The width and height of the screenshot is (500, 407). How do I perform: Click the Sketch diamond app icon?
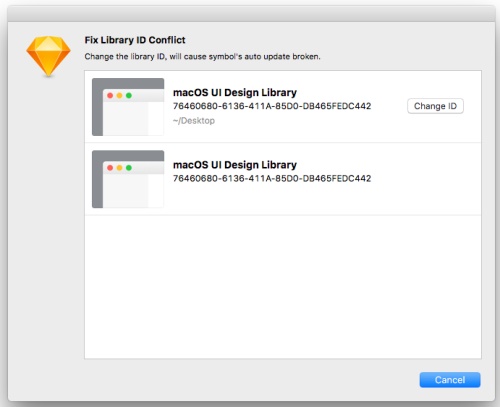(48, 56)
